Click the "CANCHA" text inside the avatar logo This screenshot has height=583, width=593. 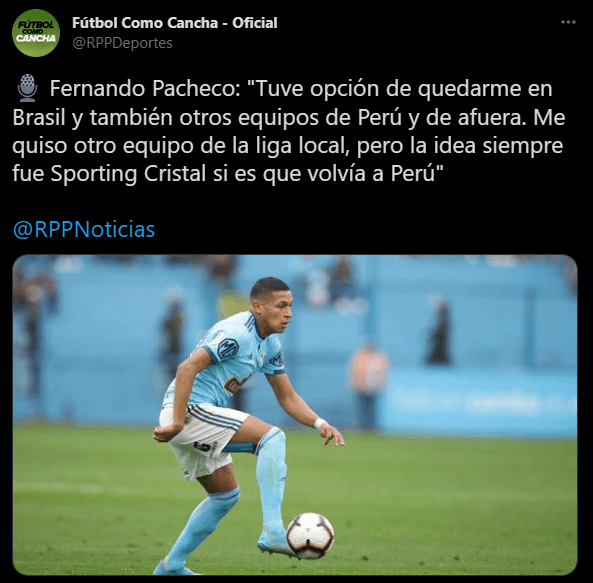[x=36, y=39]
